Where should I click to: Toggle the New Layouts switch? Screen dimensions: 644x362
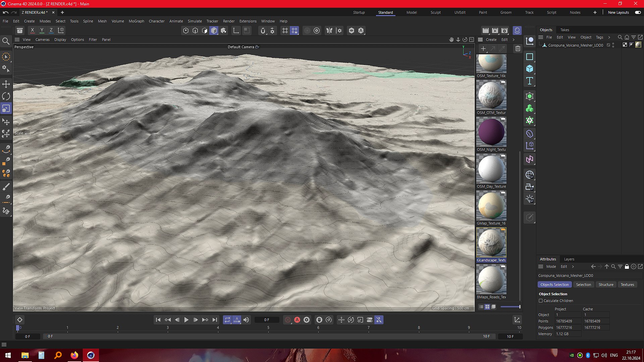[x=638, y=12]
